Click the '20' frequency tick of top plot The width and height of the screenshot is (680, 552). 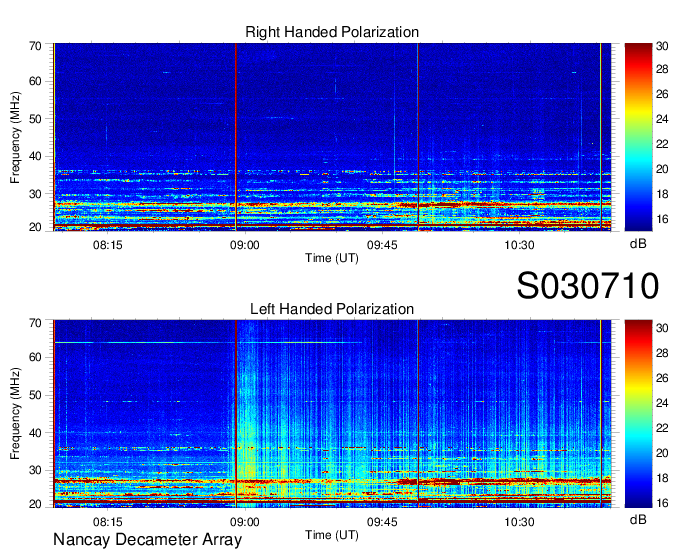click(36, 227)
